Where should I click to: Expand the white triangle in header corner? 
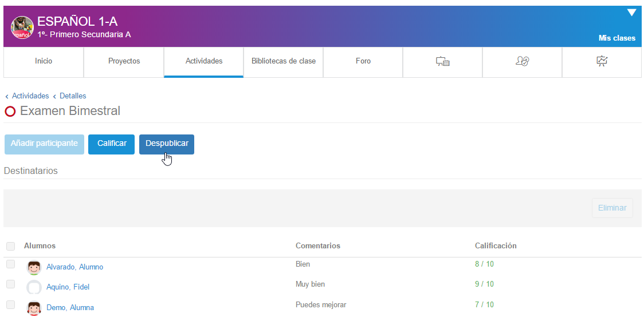coord(631,13)
